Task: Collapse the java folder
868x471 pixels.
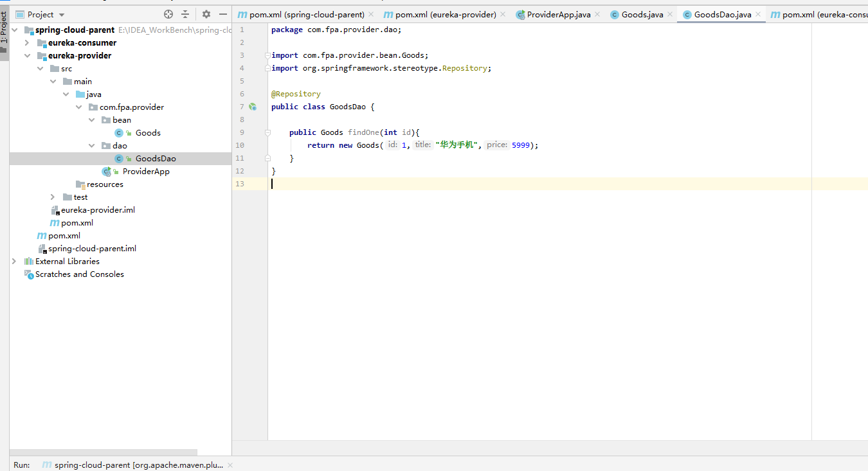Action: [66, 94]
